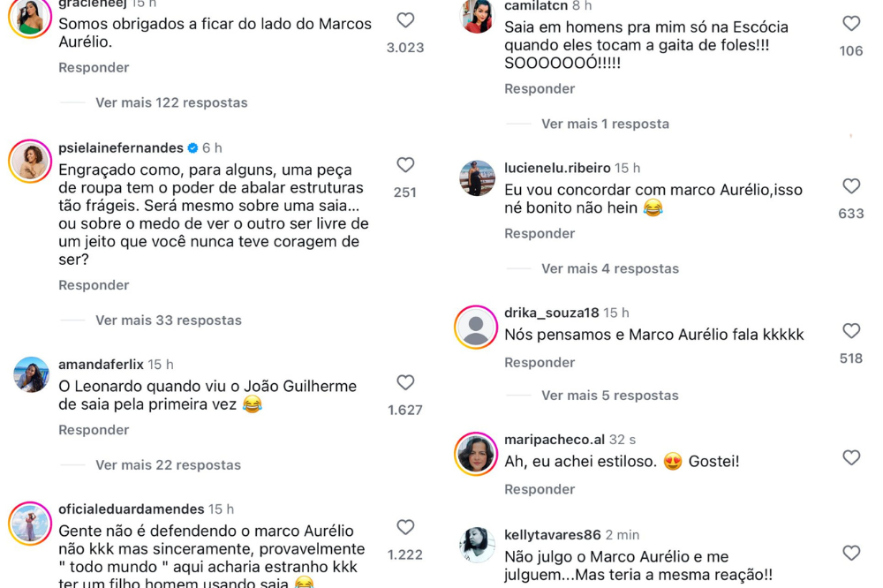Expand 'Ver mais 122 respostas' replies
Image resolution: width=883 pixels, height=588 pixels.
coord(171,102)
